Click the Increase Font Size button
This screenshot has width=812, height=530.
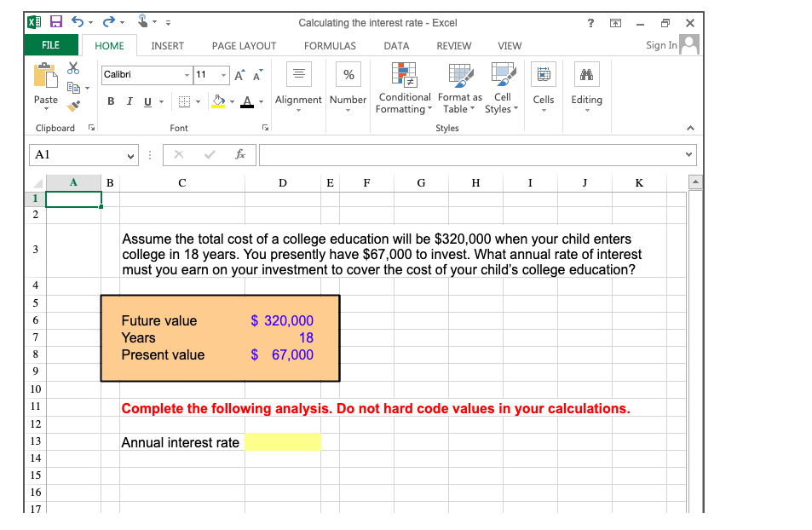238,74
